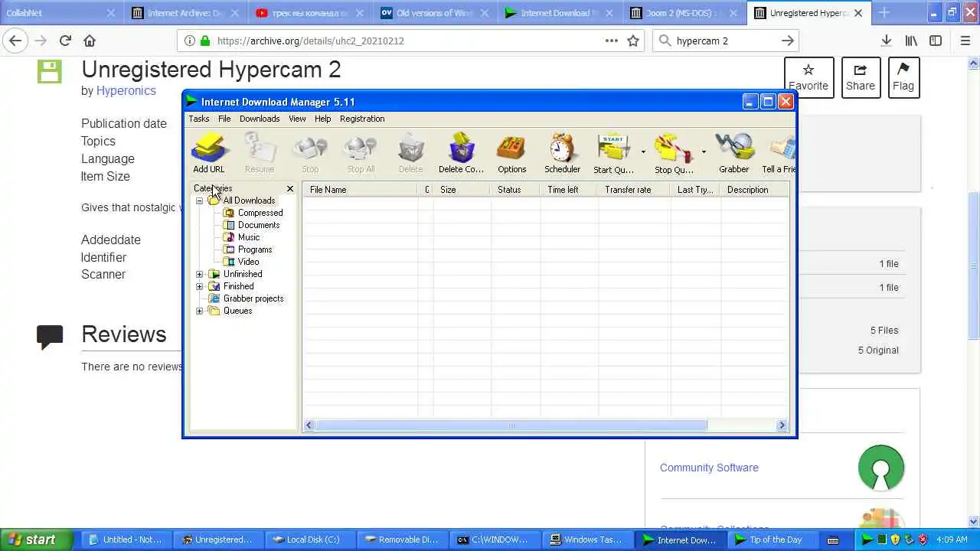
Task: Open the Firefox library icon
Action: pos(911,41)
